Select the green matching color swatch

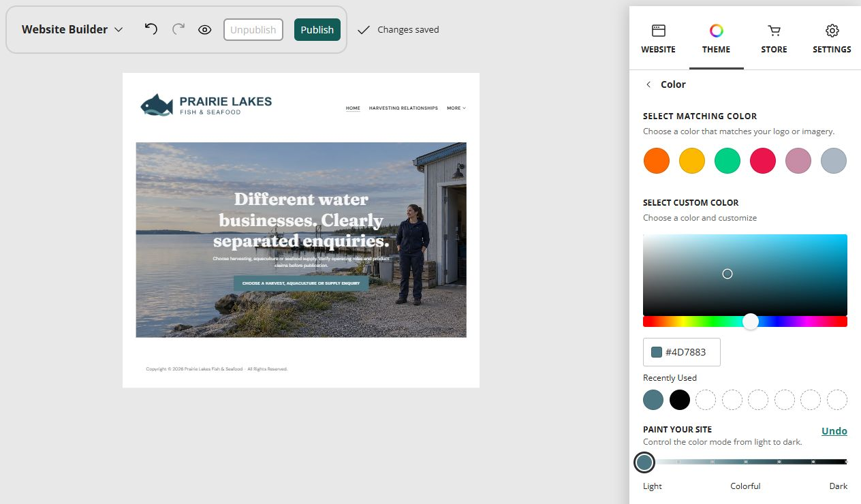[x=727, y=161]
